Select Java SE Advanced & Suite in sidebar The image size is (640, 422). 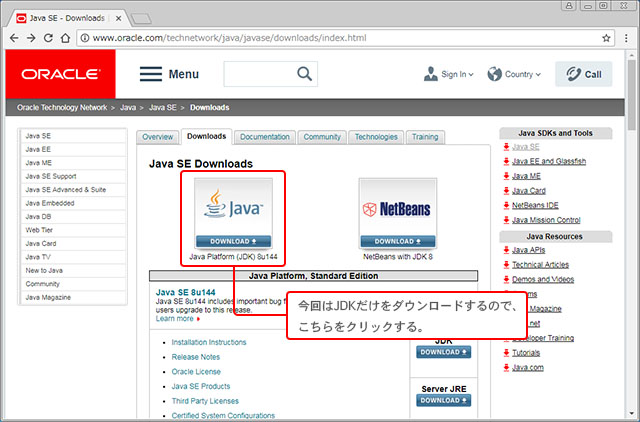click(73, 190)
